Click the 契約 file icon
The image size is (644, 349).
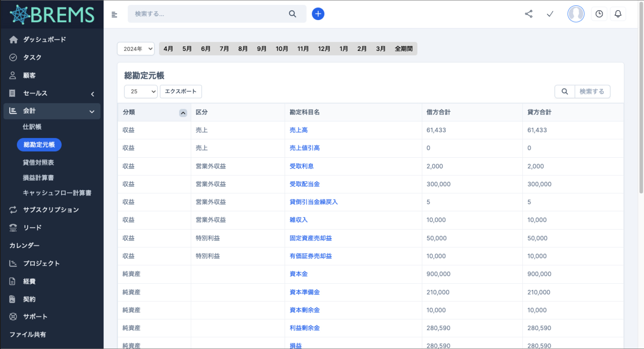12,299
